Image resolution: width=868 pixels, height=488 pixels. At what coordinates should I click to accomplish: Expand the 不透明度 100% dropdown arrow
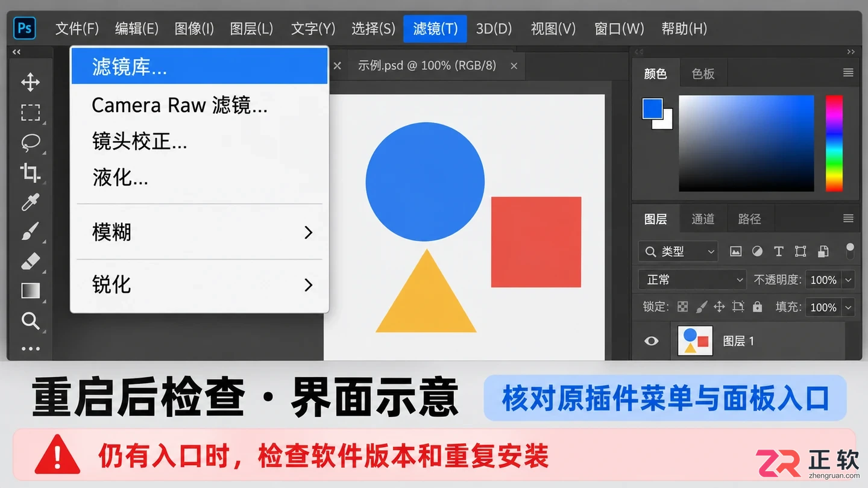coord(848,280)
